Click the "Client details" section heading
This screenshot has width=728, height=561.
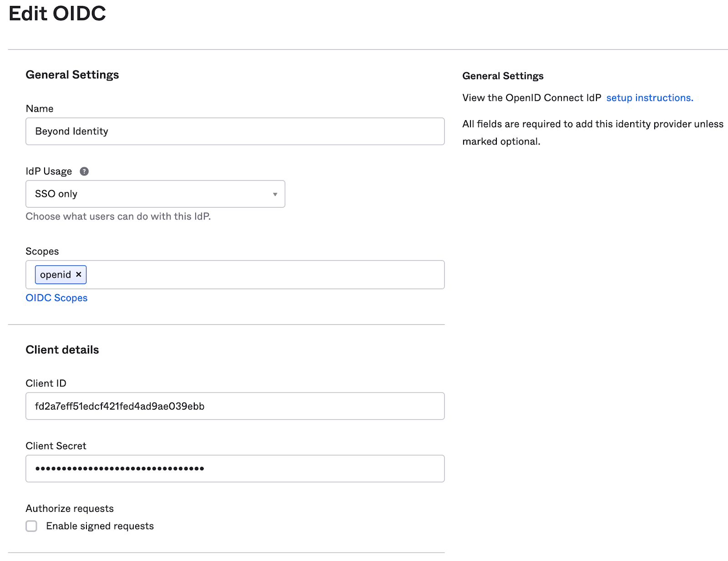click(62, 350)
